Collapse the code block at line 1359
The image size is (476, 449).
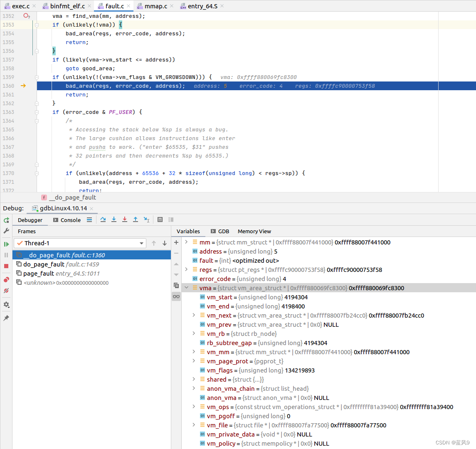pos(37,77)
